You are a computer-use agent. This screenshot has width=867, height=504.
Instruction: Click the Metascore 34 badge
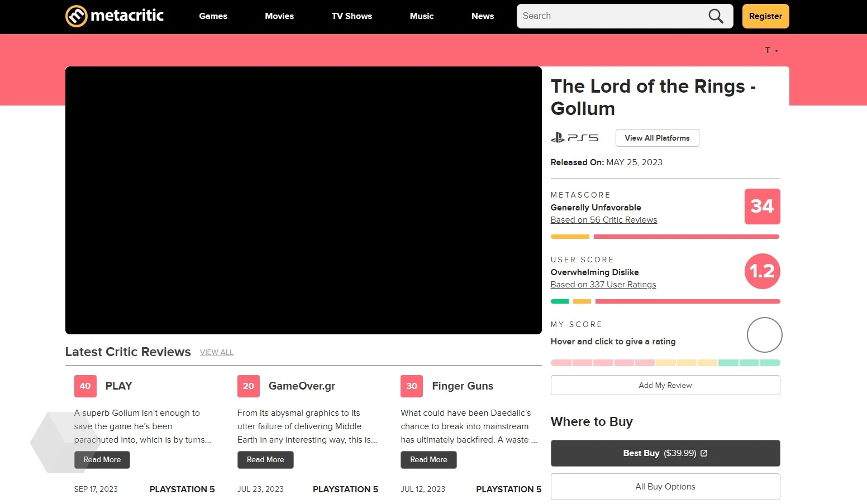tap(762, 207)
